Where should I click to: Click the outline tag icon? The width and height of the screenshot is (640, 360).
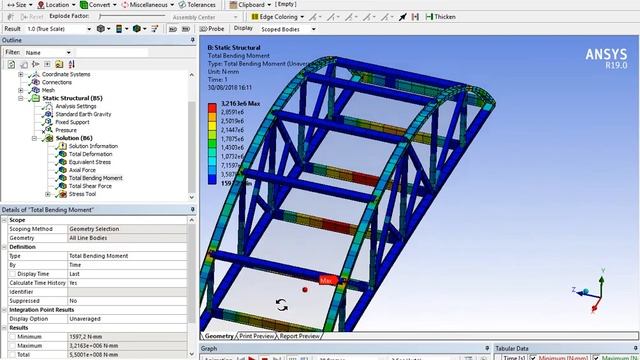click(x=24, y=64)
